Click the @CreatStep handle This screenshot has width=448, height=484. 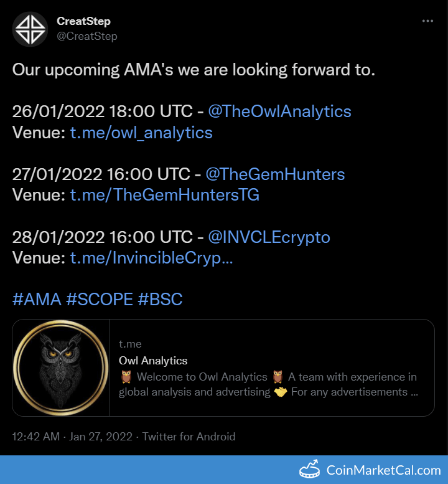click(87, 36)
